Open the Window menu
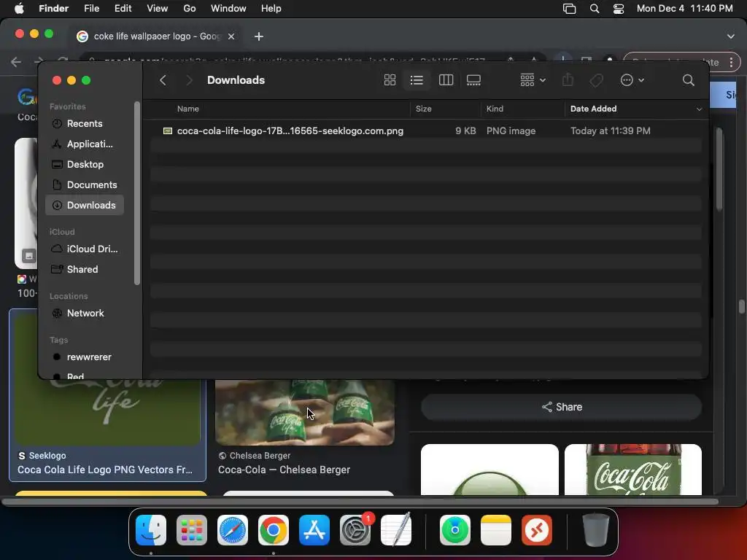 coord(228,9)
